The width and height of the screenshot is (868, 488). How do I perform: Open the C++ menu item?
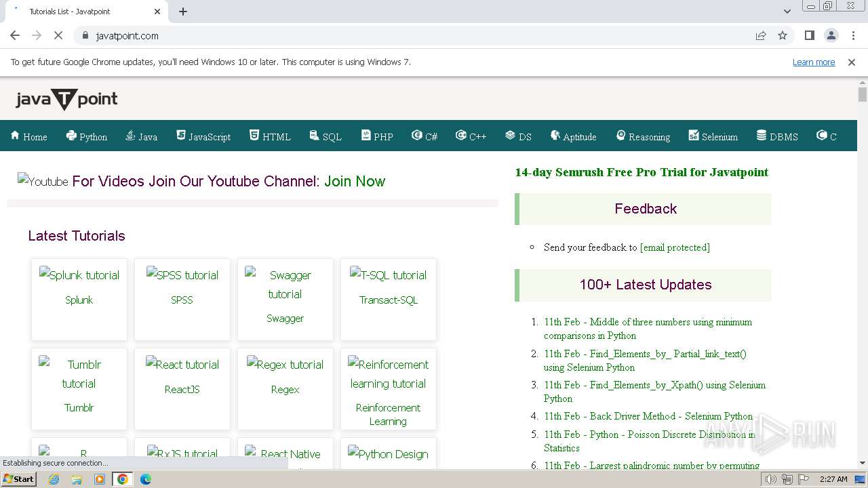click(x=471, y=136)
